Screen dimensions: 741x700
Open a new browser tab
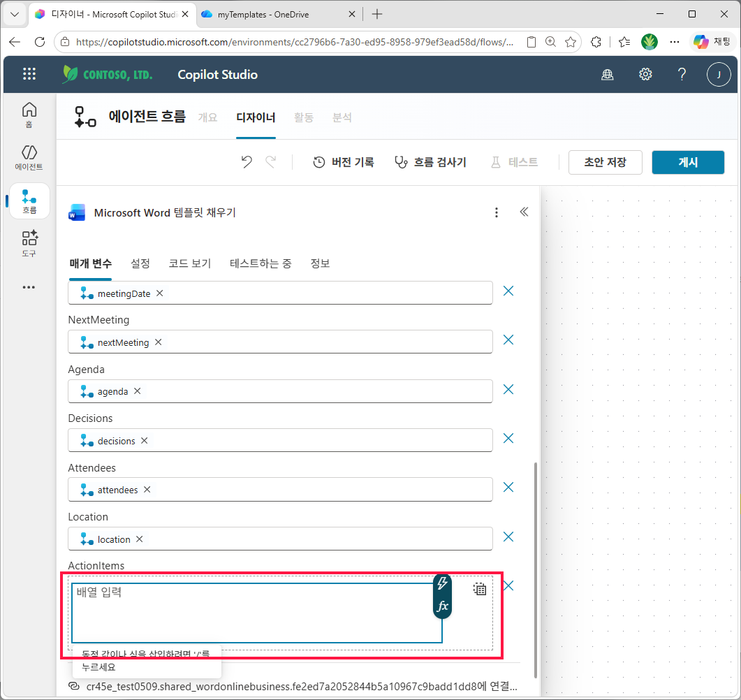pyautogui.click(x=377, y=14)
